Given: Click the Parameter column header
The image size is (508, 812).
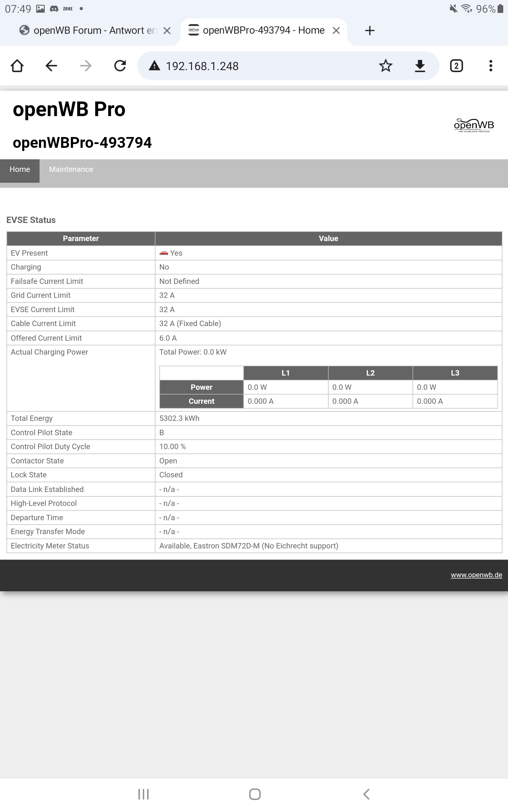Looking at the screenshot, I should click(x=81, y=239).
